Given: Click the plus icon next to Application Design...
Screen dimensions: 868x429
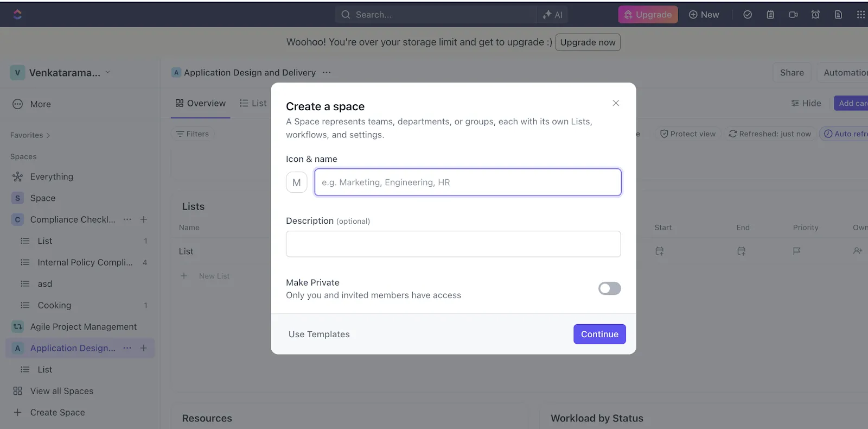Looking at the screenshot, I should pyautogui.click(x=144, y=348).
